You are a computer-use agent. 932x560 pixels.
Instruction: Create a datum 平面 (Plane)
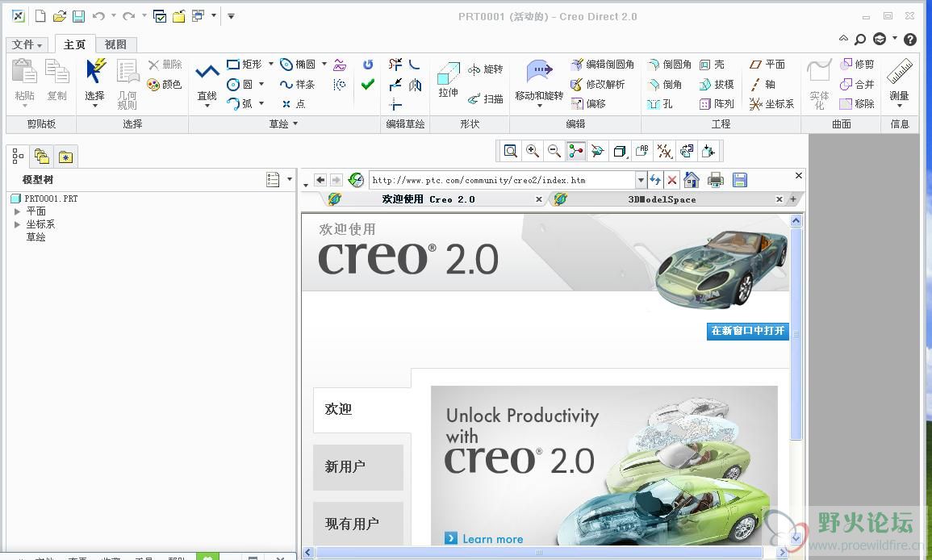pyautogui.click(x=767, y=65)
